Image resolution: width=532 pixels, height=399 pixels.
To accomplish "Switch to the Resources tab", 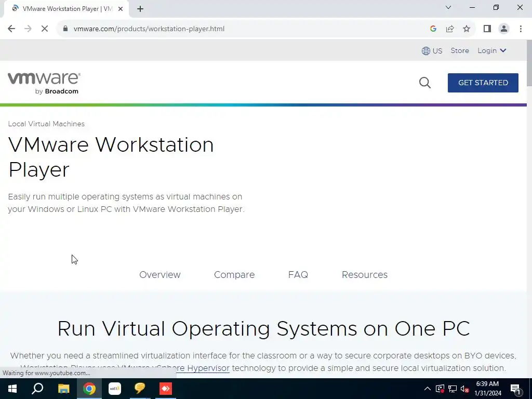I will [364, 275].
